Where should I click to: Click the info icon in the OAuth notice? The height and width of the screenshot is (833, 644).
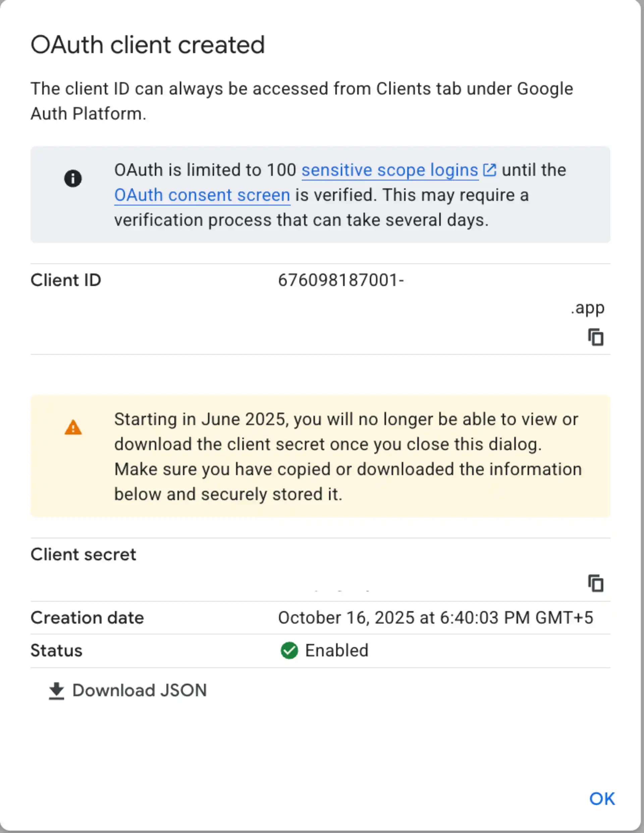[73, 178]
